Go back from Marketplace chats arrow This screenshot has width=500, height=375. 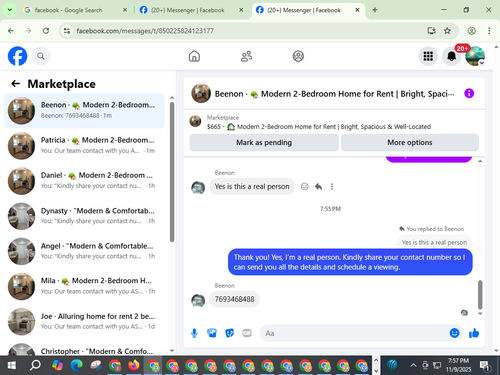click(x=16, y=84)
